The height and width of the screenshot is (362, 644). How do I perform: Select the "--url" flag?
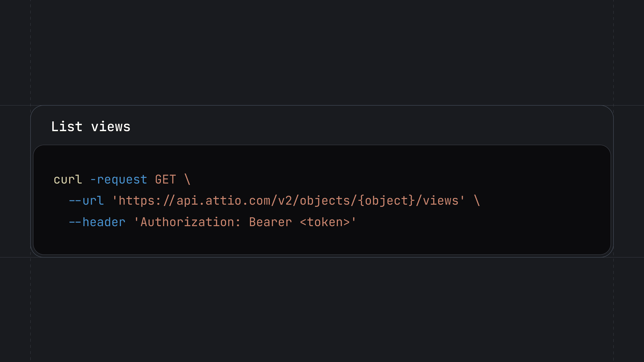pyautogui.click(x=86, y=201)
